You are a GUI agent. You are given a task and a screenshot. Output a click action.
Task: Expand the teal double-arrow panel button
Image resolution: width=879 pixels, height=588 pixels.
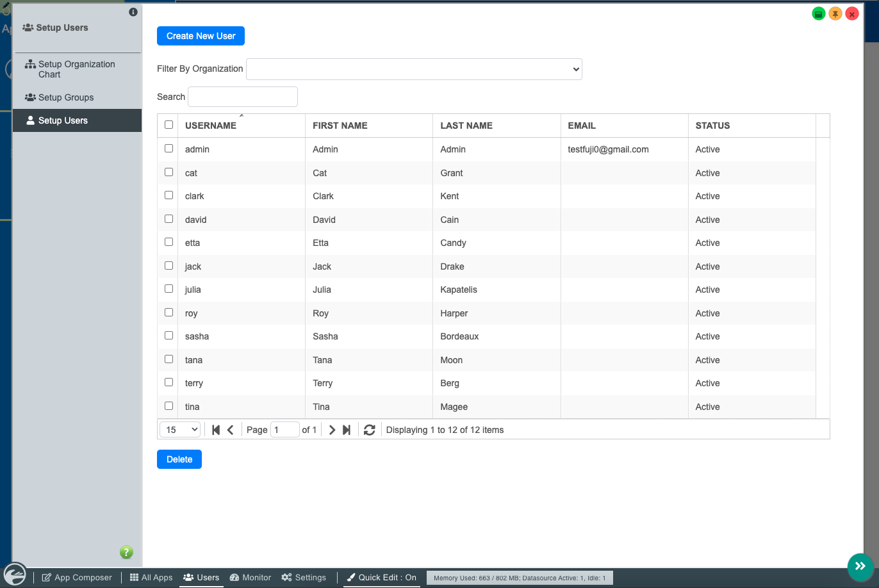click(860, 566)
